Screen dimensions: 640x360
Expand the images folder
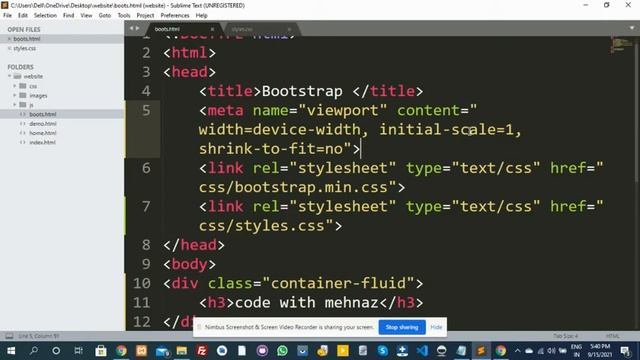pyautogui.click(x=15, y=95)
